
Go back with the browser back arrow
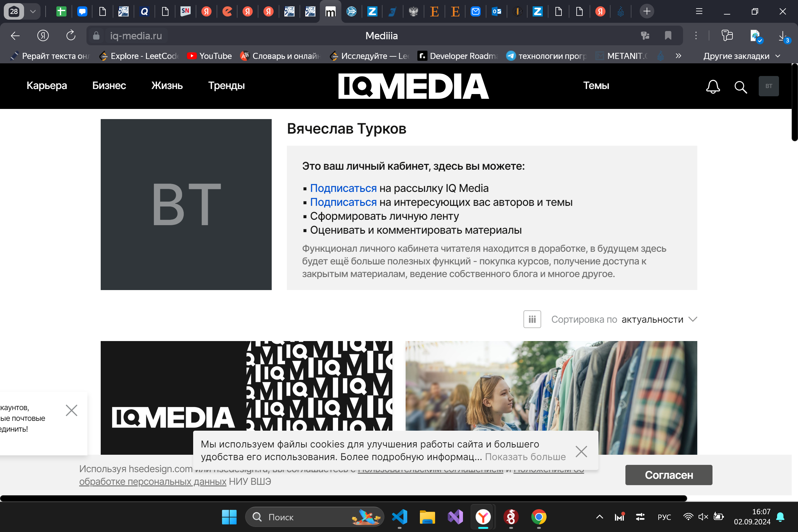tap(15, 35)
